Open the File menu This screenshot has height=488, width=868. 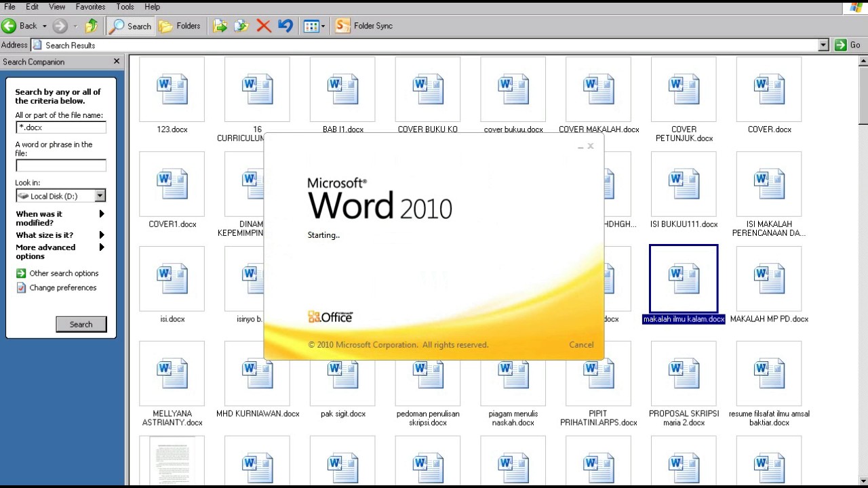(9, 7)
